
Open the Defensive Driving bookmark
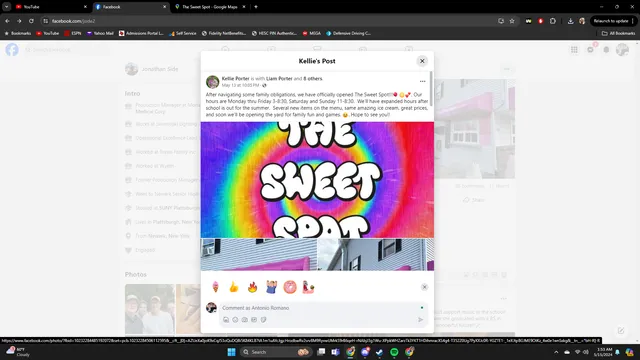point(349,33)
